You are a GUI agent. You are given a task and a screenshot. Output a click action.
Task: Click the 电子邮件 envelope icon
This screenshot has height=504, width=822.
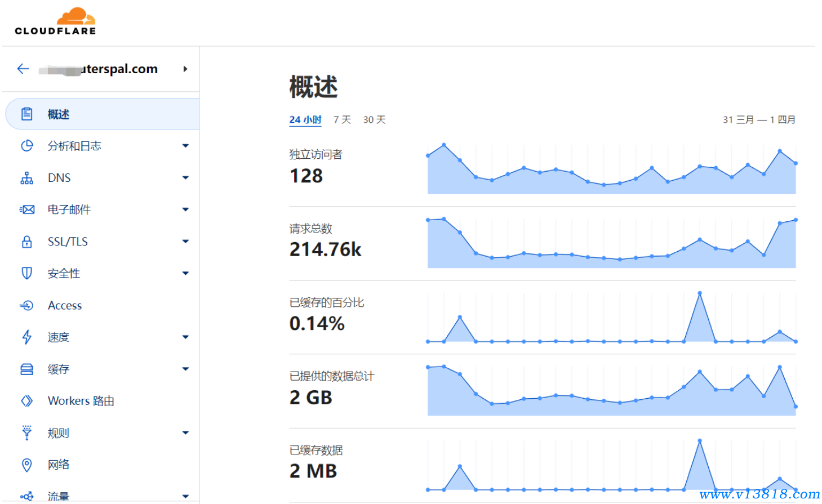[26, 209]
